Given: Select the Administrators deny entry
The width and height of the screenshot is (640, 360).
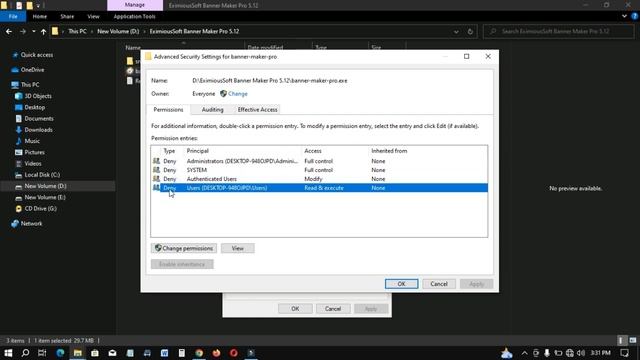Looking at the screenshot, I should 319,161.
